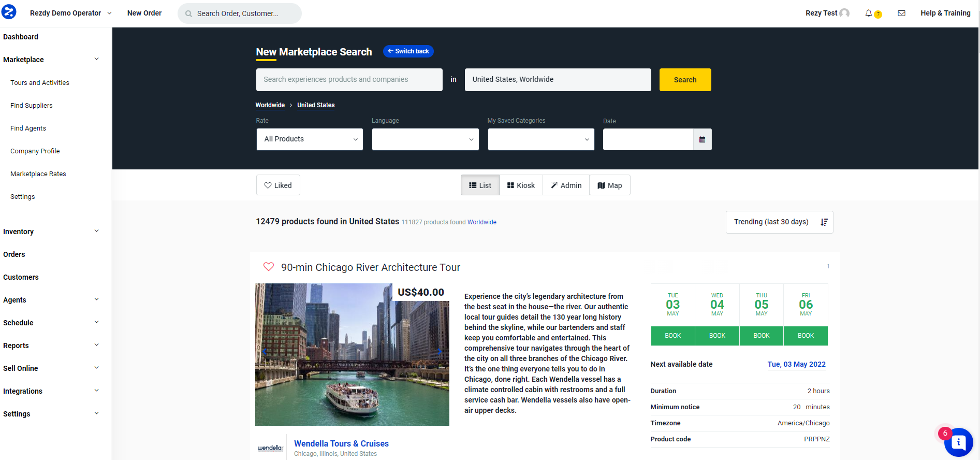The height and width of the screenshot is (460, 980).
Task: Book the Thu 05 May slot
Action: [762, 336]
